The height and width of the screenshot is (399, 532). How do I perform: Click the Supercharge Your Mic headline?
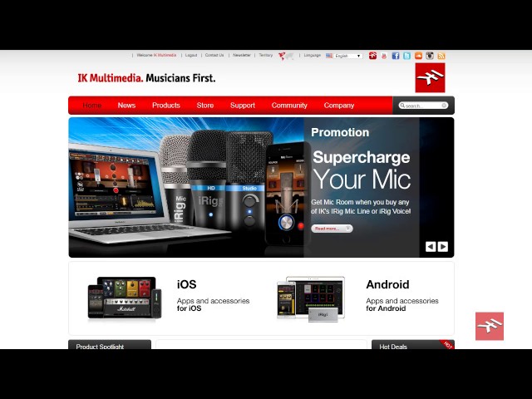pyautogui.click(x=362, y=170)
